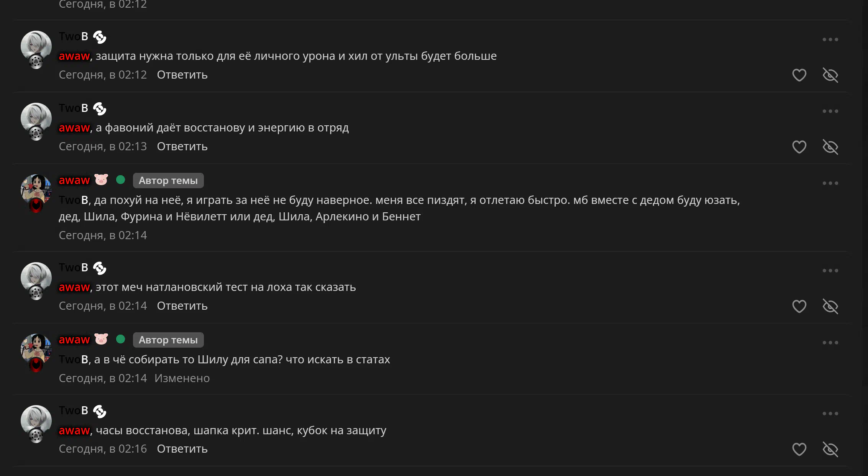Like the натлановский меч comment

(x=799, y=306)
